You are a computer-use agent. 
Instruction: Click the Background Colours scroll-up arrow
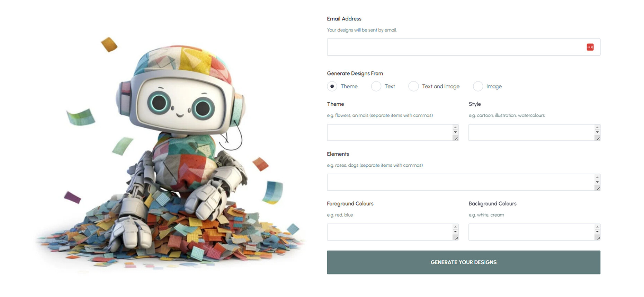coord(597,227)
